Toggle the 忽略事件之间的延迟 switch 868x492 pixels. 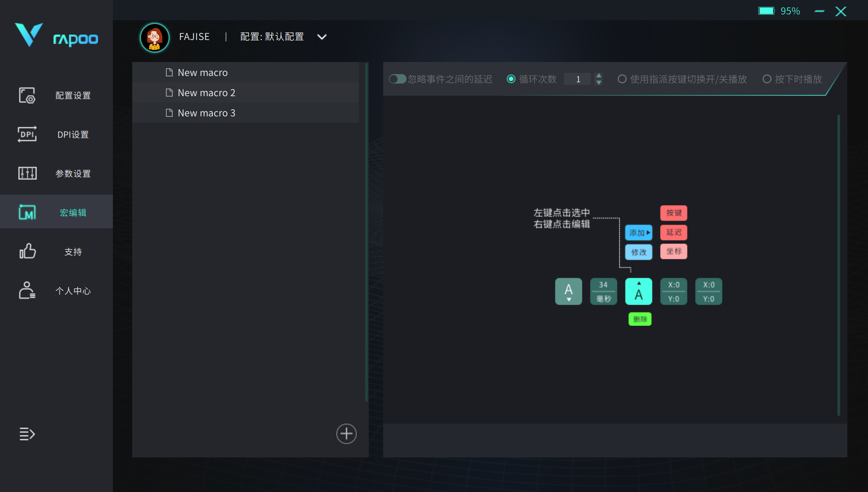[397, 79]
